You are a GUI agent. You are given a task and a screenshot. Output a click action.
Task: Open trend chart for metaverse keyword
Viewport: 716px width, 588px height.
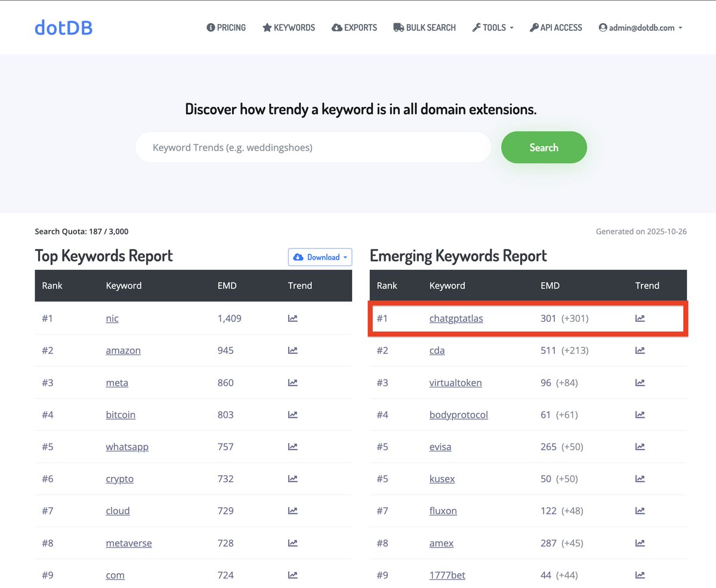click(292, 543)
